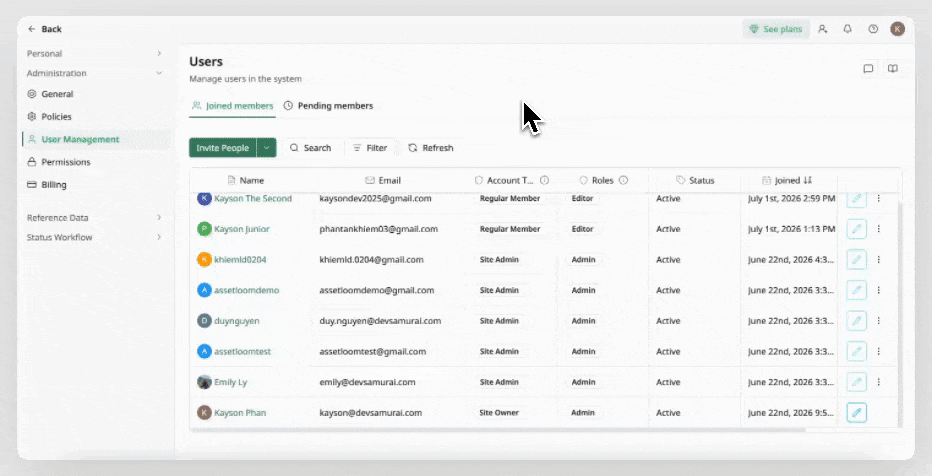Click the Refresh button
This screenshot has width=932, height=476.
tap(430, 148)
